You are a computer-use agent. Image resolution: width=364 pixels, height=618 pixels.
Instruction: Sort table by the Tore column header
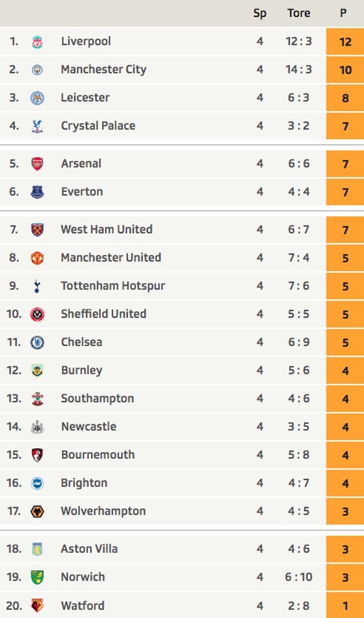[299, 13]
